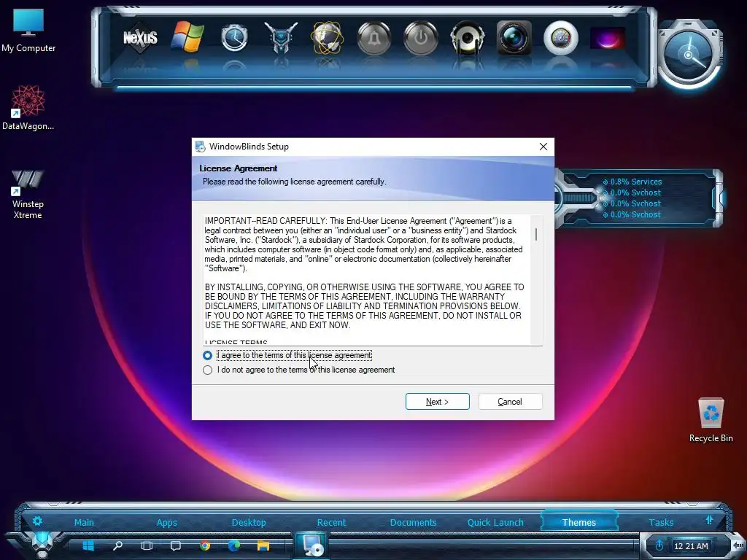Viewport: 747px width, 560px height.
Task: Click the Windows Start button in taskbar
Action: coord(88,545)
